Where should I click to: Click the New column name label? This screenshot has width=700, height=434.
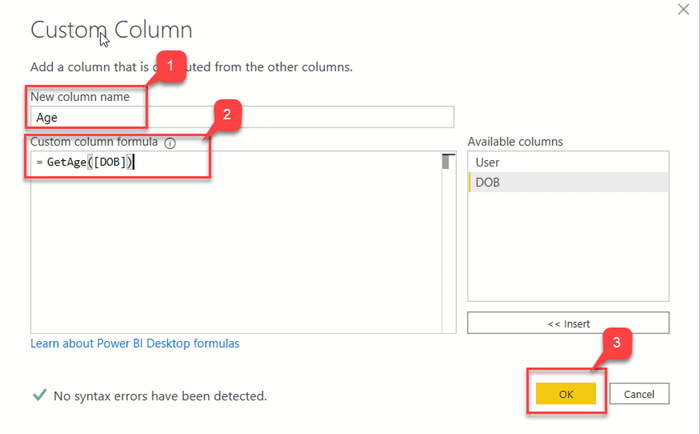click(81, 97)
